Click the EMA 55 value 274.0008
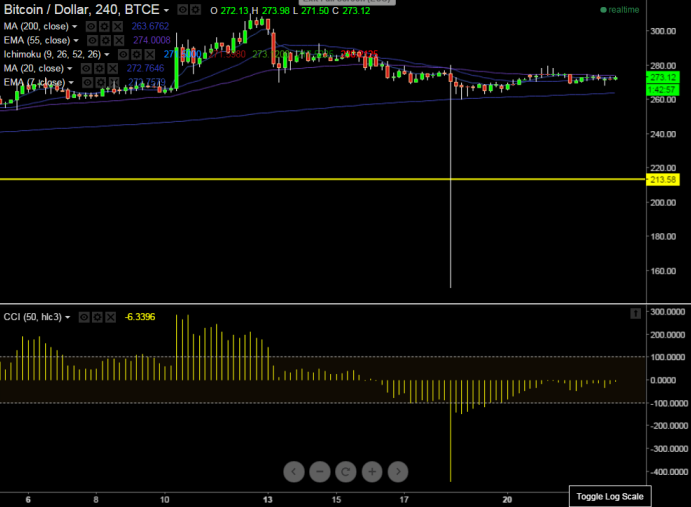 tap(152, 41)
